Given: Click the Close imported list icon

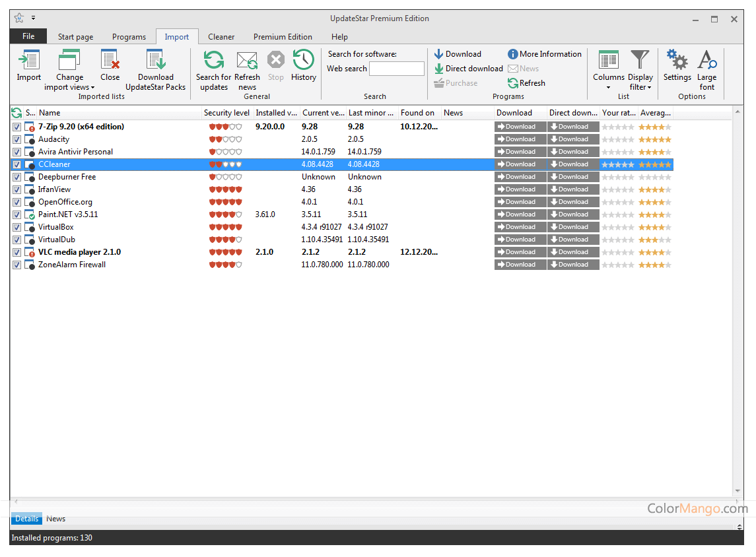Looking at the screenshot, I should 110,61.
